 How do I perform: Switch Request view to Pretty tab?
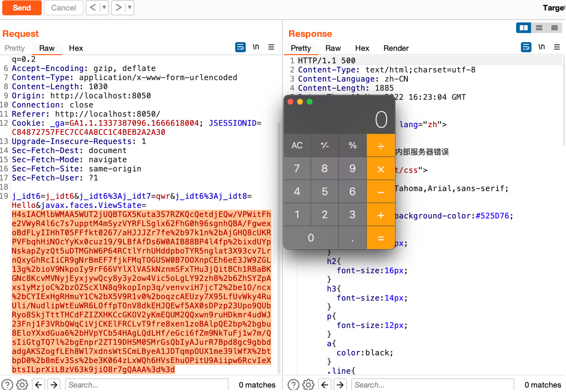(x=15, y=48)
